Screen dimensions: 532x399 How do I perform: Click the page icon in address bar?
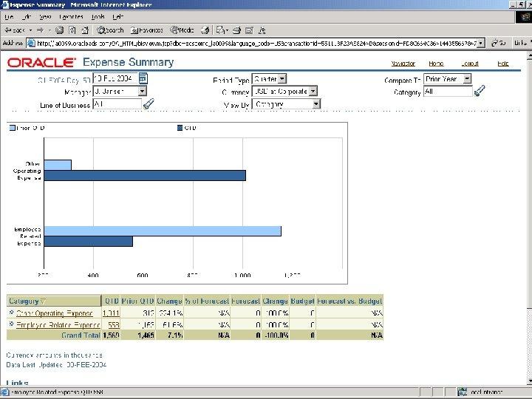pyautogui.click(x=31, y=43)
